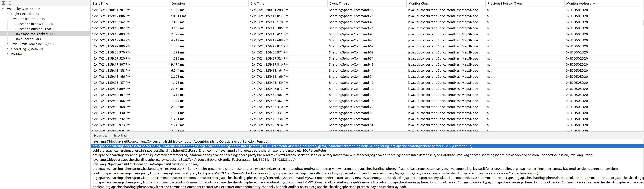The height and width of the screenshot is (189, 644).
Task: Select the ConcurrentHashMap.computeIfAbsent stack frame
Action: pyautogui.click(x=367, y=142)
